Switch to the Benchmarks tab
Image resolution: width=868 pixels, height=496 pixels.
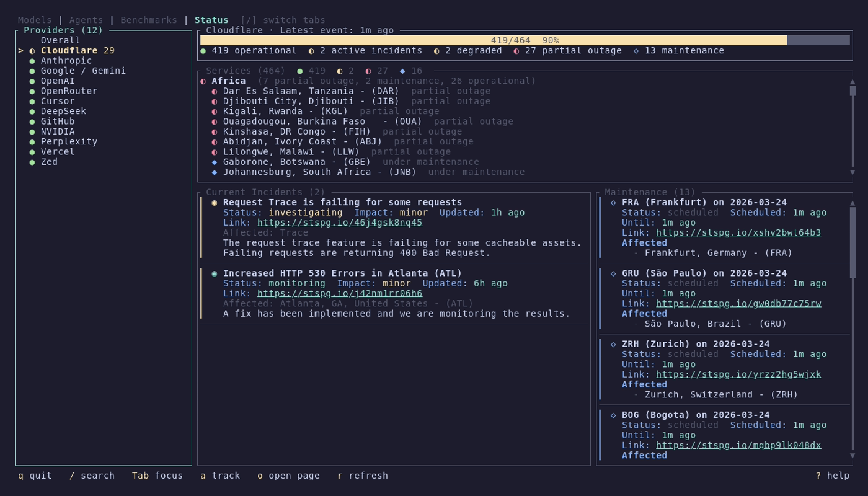click(148, 20)
